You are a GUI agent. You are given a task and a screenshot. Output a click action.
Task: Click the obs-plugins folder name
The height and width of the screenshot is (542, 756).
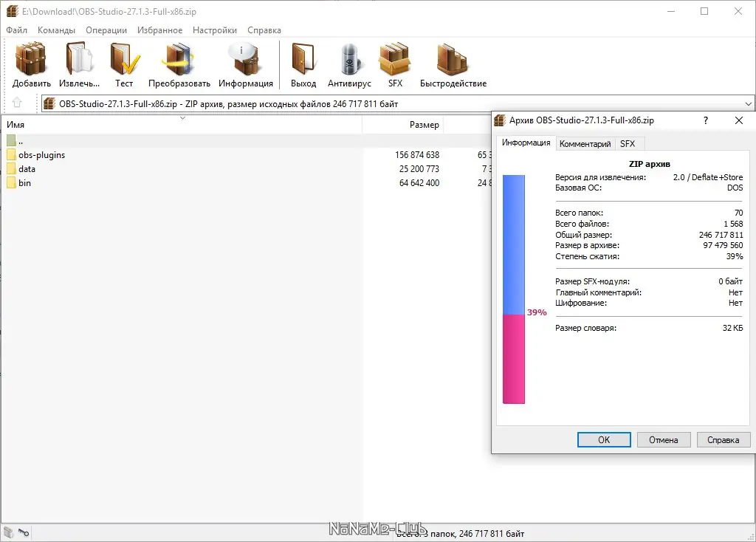(x=41, y=155)
